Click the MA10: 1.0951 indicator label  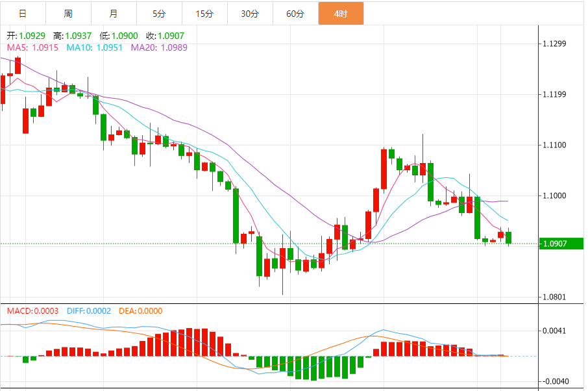(x=95, y=47)
